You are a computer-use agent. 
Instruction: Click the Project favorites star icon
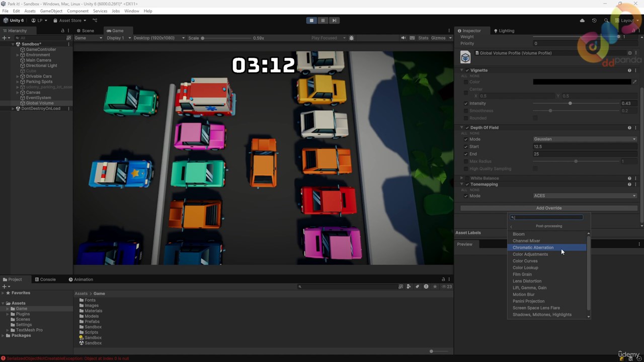tap(435, 287)
